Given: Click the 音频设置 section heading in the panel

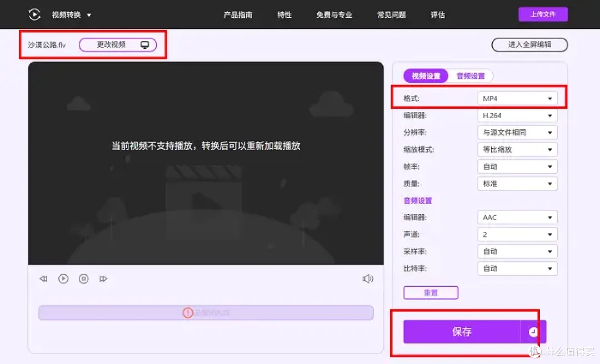Looking at the screenshot, I should pyautogui.click(x=417, y=200).
